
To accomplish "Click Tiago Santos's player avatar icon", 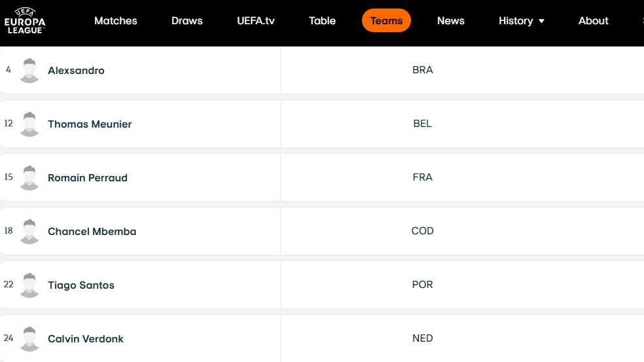I will click(29, 285).
